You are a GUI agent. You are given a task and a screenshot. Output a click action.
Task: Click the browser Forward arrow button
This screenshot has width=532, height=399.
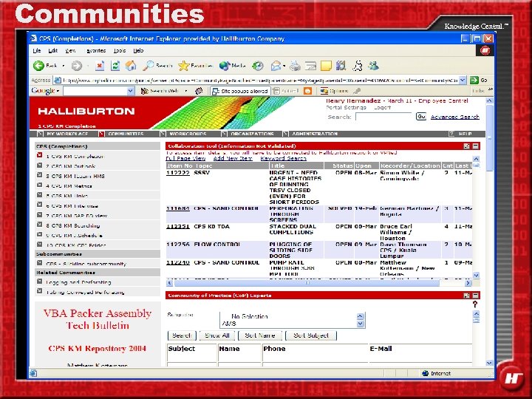tap(77, 66)
